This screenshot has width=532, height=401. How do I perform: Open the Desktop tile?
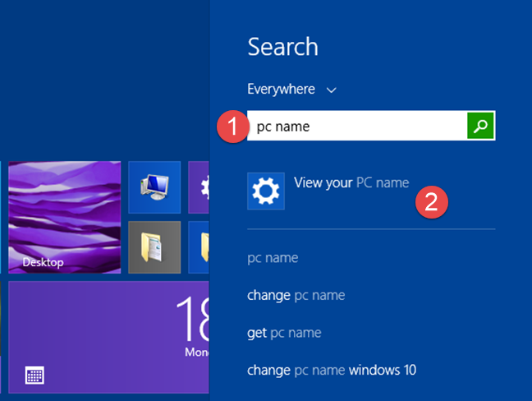(x=65, y=217)
